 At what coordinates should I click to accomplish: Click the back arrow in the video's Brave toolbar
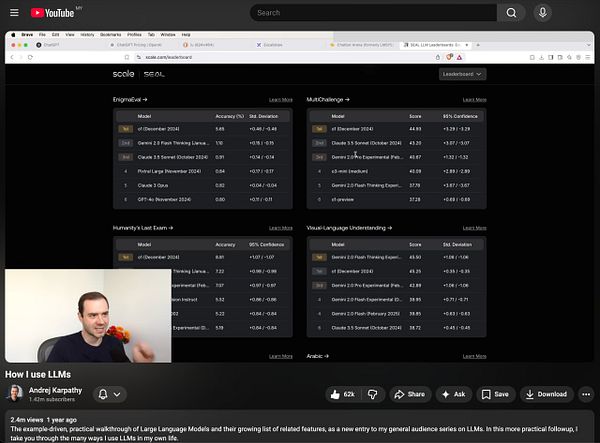pyautogui.click(x=12, y=57)
